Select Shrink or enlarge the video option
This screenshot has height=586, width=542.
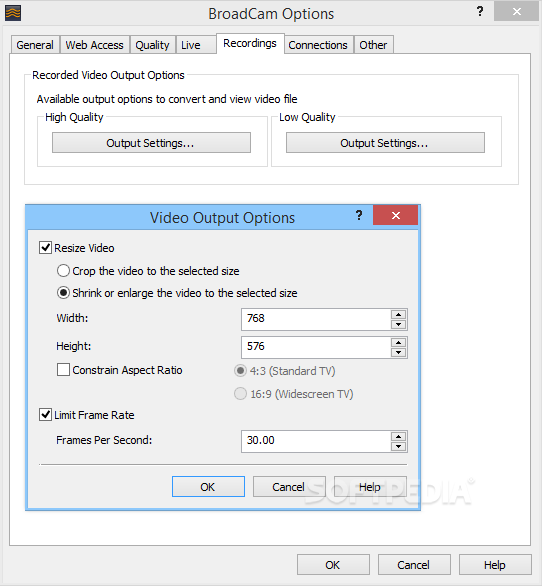click(x=63, y=293)
